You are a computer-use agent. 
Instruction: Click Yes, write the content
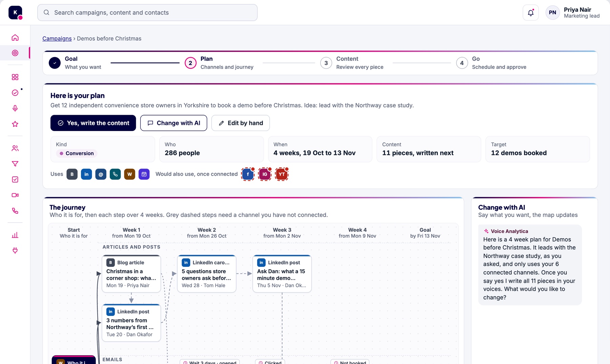click(93, 123)
